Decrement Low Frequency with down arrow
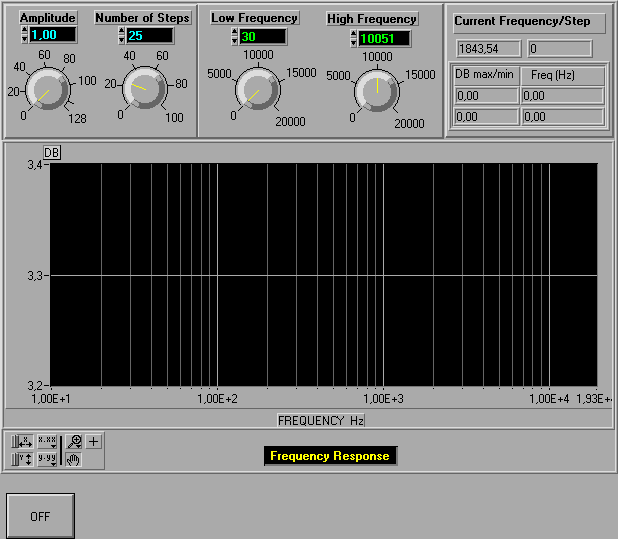The width and height of the screenshot is (618, 539). click(235, 41)
